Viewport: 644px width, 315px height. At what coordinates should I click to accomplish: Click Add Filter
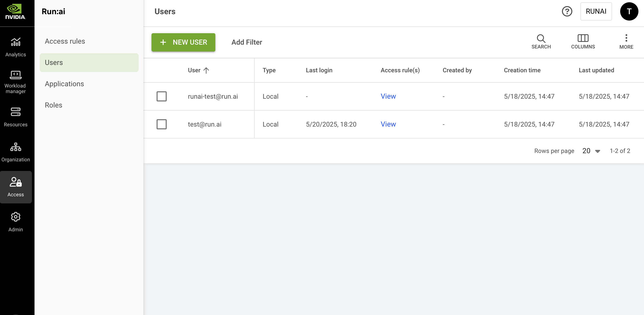tap(247, 42)
